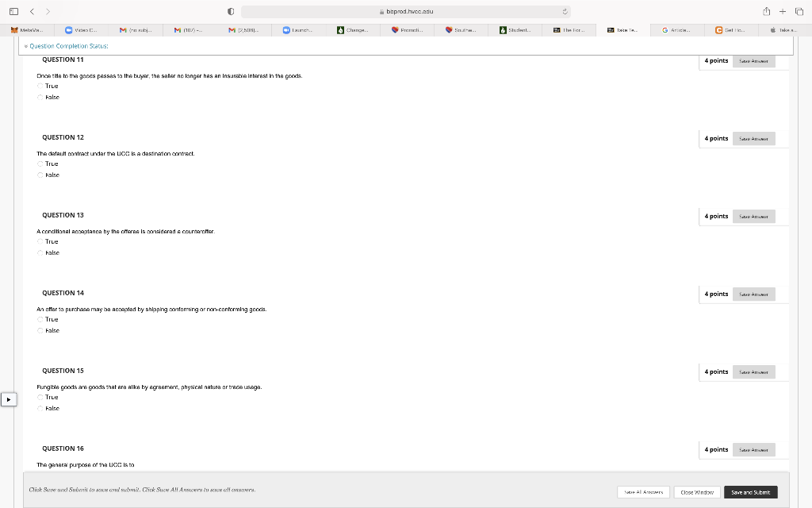Select True for Question 13

40,241
